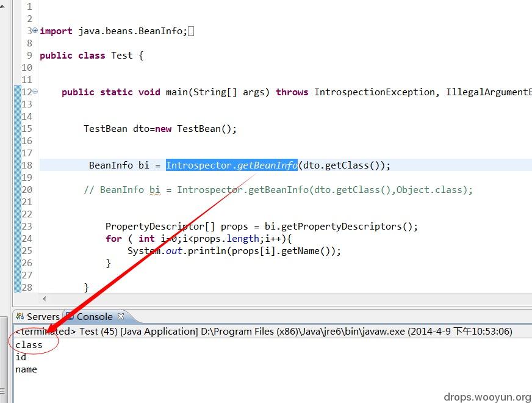Click line number 18 in gutter

tap(27, 165)
